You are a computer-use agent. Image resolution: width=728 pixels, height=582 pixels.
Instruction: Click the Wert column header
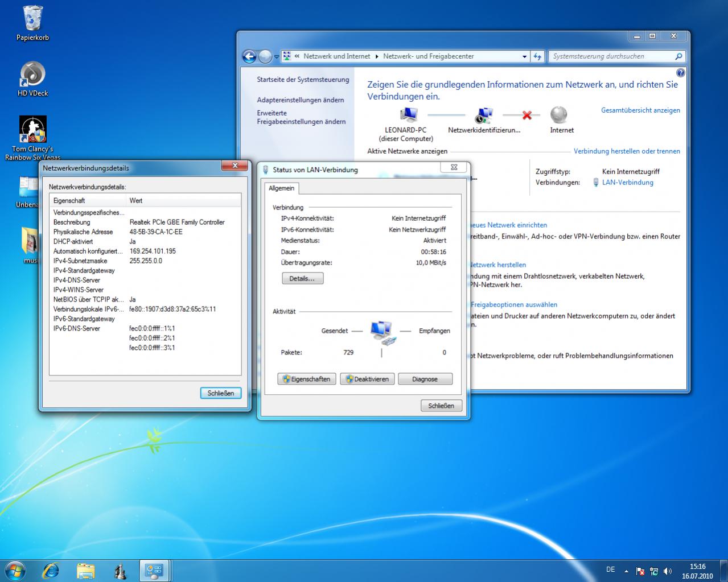pyautogui.click(x=136, y=200)
